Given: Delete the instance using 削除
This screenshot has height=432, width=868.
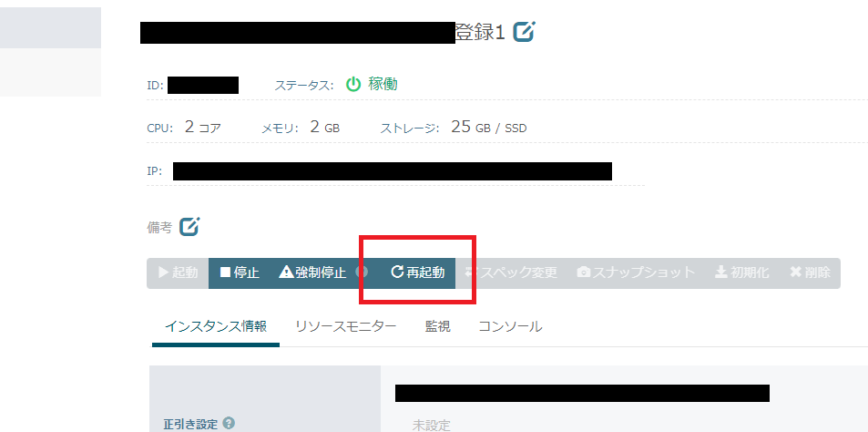Looking at the screenshot, I should (809, 273).
